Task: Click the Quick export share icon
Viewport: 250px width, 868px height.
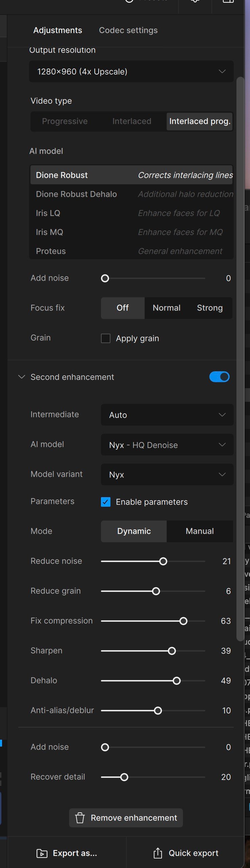Action: [158, 853]
